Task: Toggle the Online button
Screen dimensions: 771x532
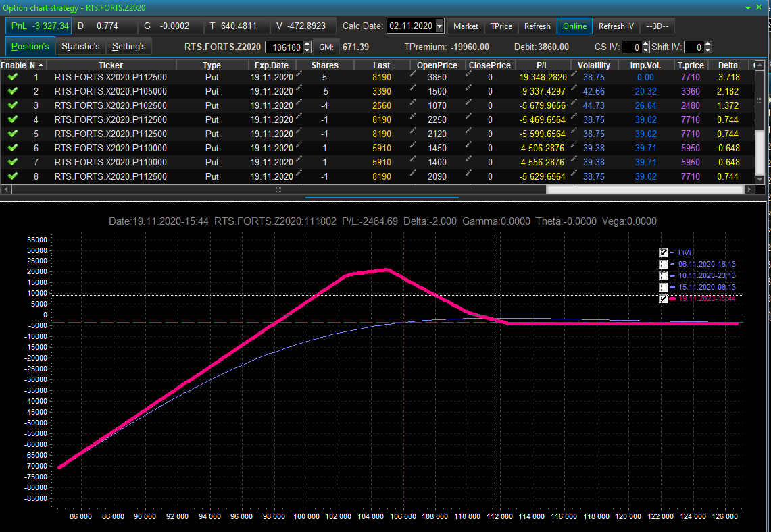Action: (574, 26)
